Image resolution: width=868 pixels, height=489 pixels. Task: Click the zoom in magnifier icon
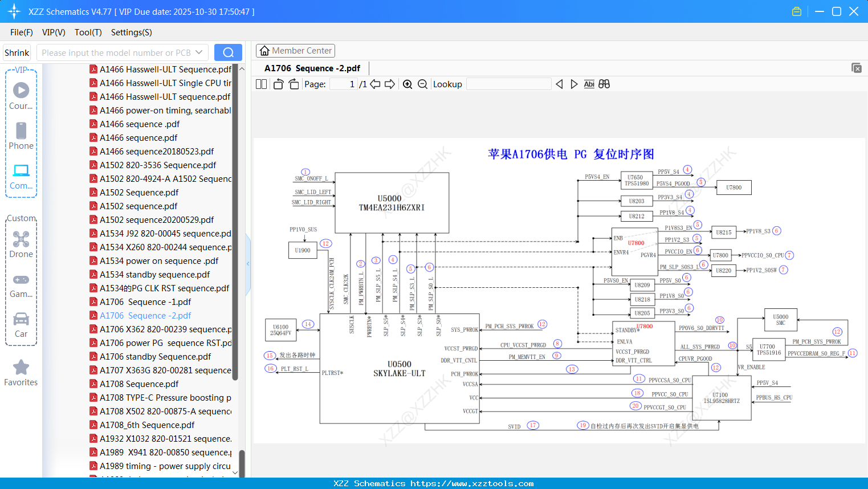pos(407,84)
